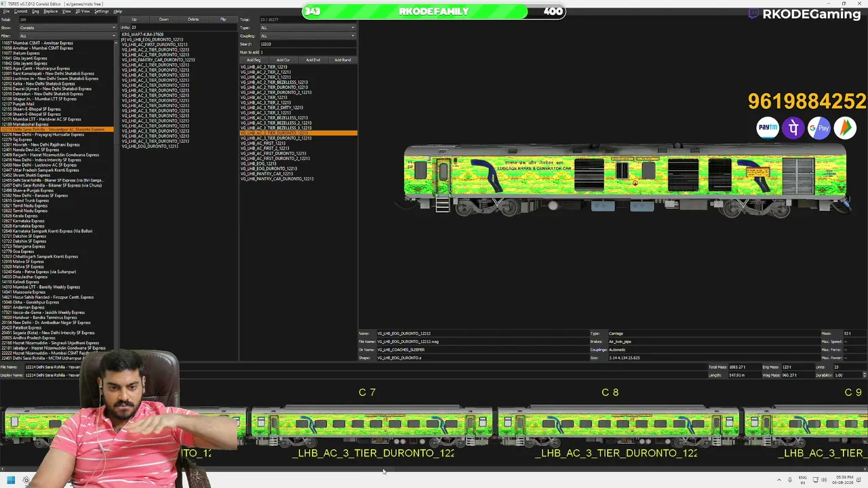Screen dimensions: 868x488
Task: Select VG_LHB_AC_FIRST_2_12213 wagon
Action: click(264, 148)
